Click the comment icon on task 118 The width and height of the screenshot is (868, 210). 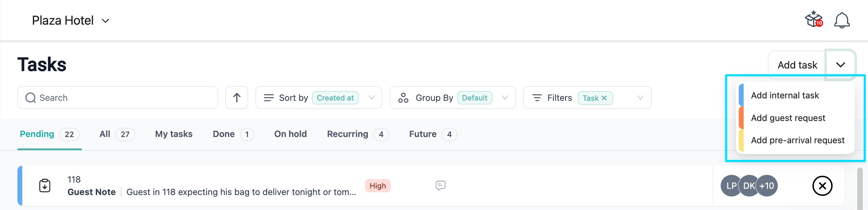[440, 186]
